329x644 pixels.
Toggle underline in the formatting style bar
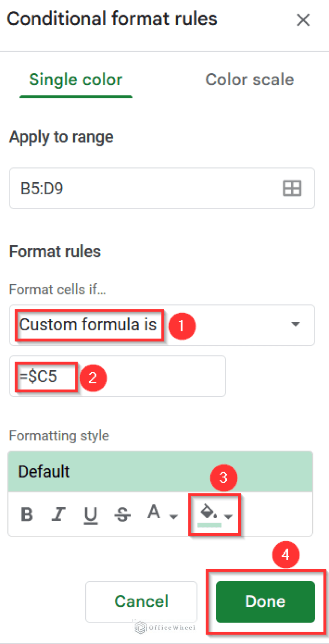(90, 514)
